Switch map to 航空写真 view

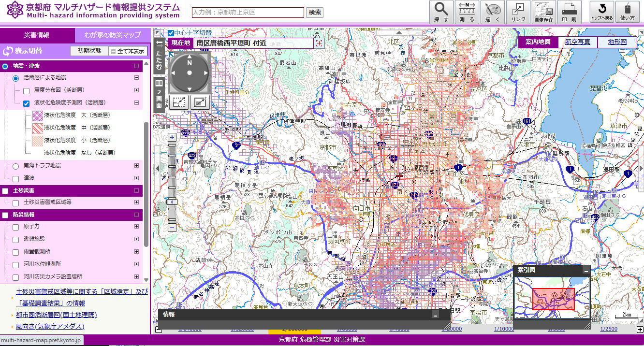[578, 42]
